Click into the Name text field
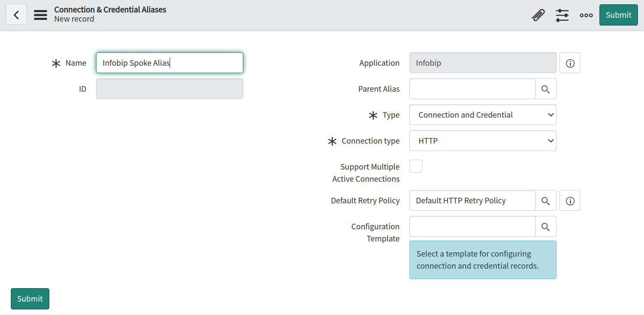Viewport: 644px width, 315px height. click(169, 63)
